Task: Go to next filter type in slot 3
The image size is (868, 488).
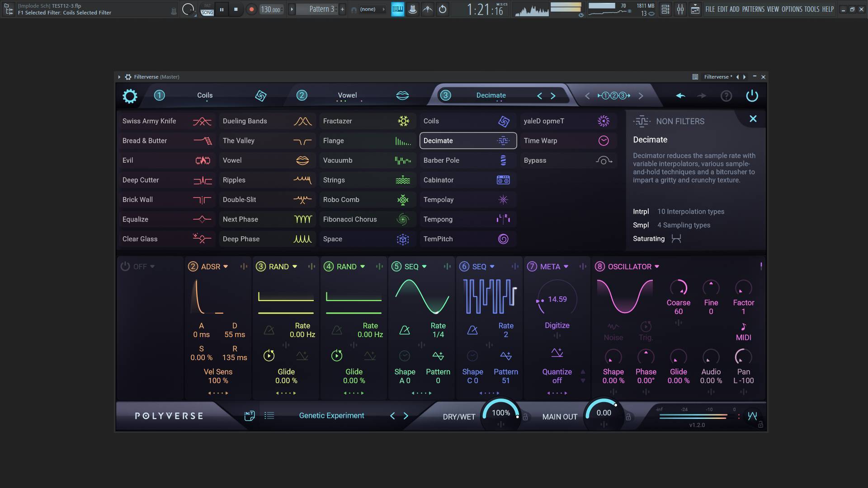Action: point(553,96)
